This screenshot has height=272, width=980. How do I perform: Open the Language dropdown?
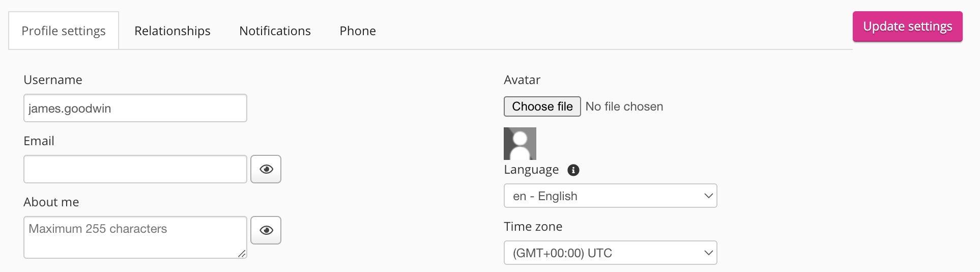(610, 196)
